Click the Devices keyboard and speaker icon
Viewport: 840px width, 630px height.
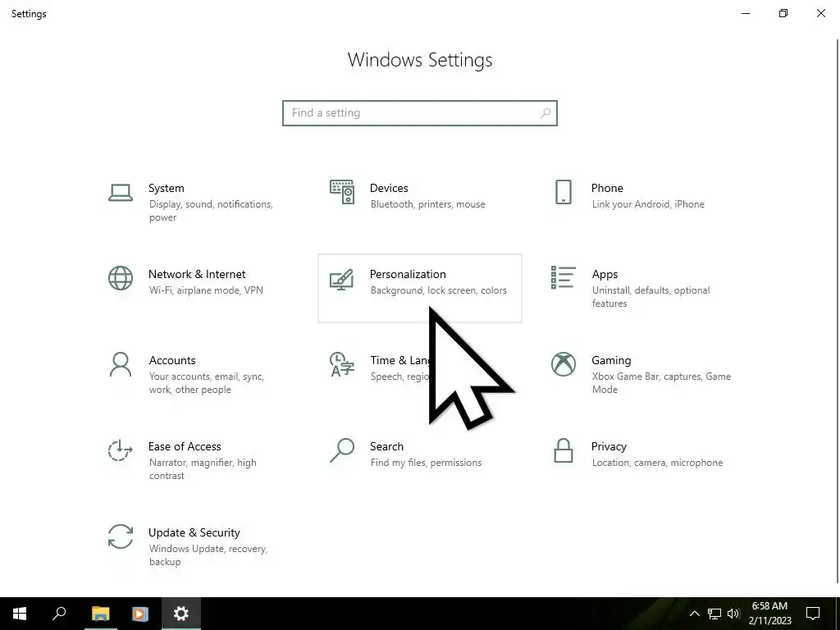[x=342, y=192]
